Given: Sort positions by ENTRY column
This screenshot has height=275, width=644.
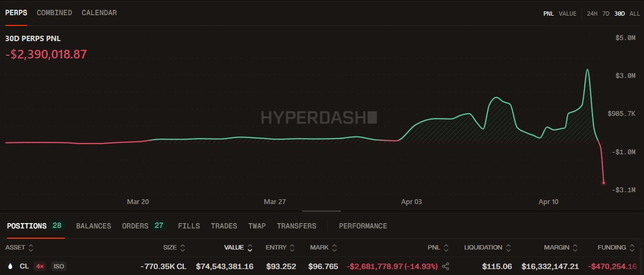Looking at the screenshot, I should pos(280,247).
